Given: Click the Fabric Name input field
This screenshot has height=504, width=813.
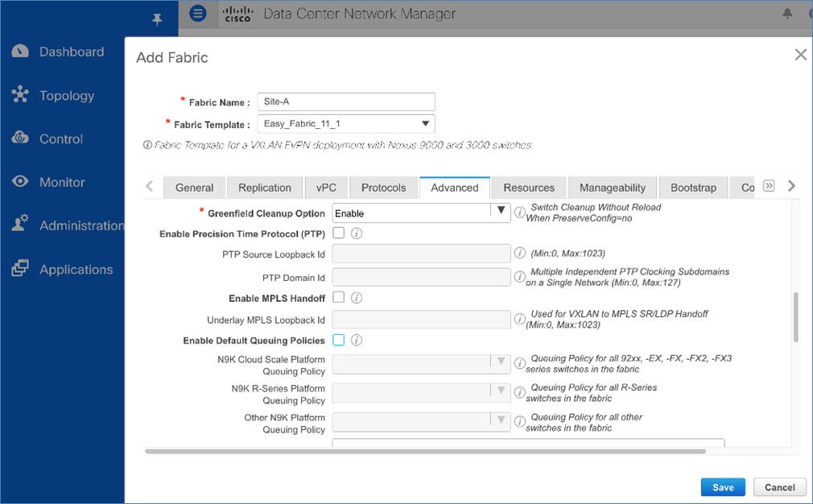Looking at the screenshot, I should pos(346,101).
